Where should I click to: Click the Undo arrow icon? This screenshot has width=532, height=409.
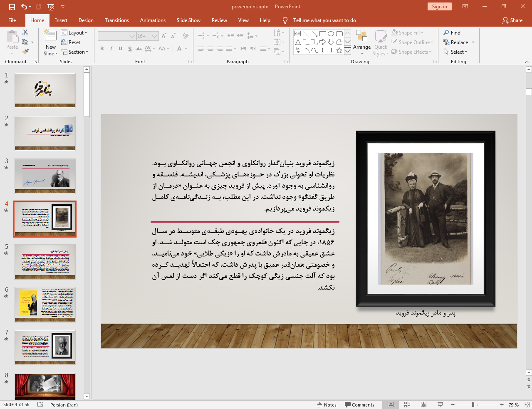pyautogui.click(x=24, y=7)
